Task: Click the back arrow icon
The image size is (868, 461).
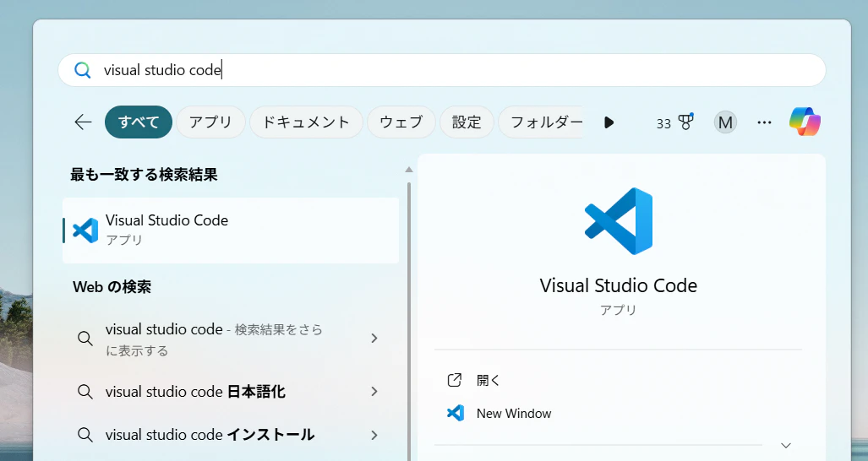Action: pyautogui.click(x=83, y=122)
